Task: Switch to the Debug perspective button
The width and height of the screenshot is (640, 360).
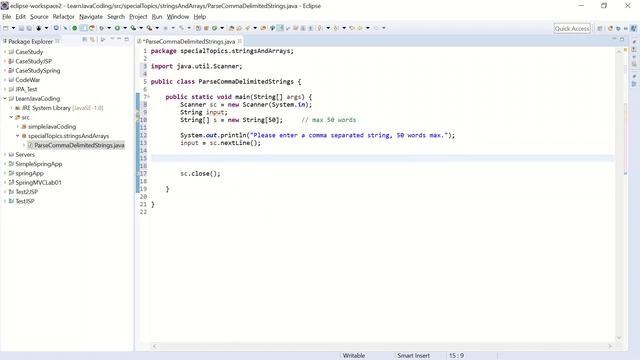Action: click(x=618, y=29)
